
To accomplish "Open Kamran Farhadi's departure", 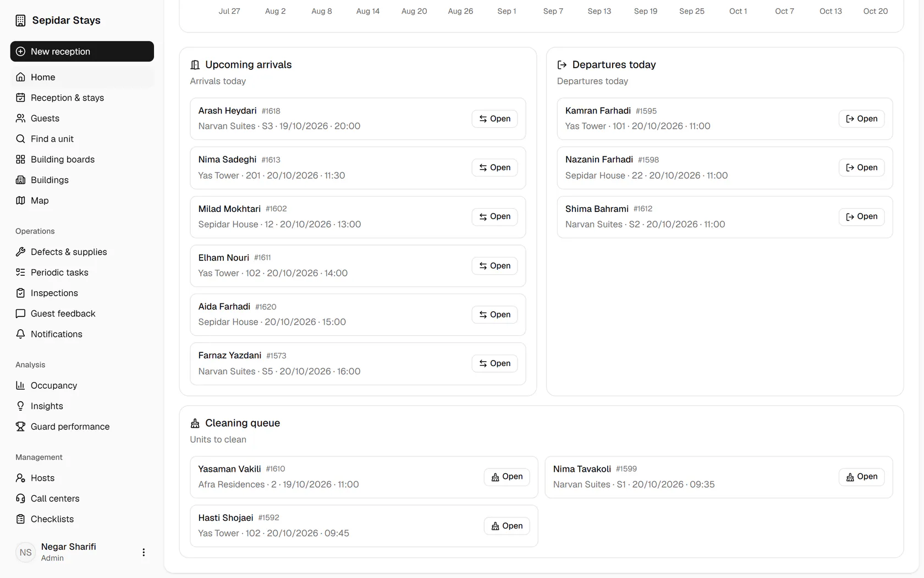I will 861,119.
